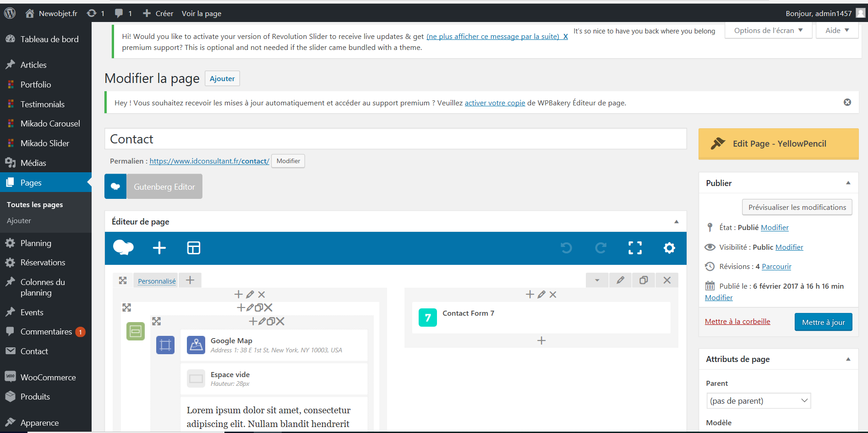This screenshot has height=433, width=868.
Task: Collapse the Publier panel
Action: [848, 183]
